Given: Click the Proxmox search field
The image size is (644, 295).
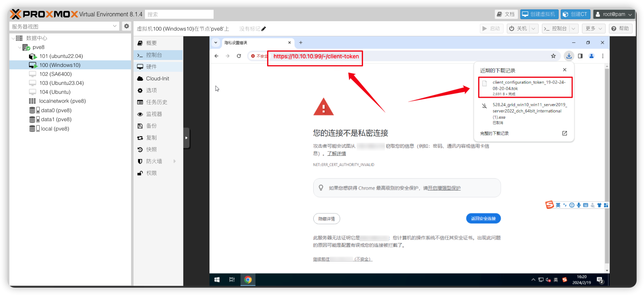Looking at the screenshot, I should click(x=179, y=14).
